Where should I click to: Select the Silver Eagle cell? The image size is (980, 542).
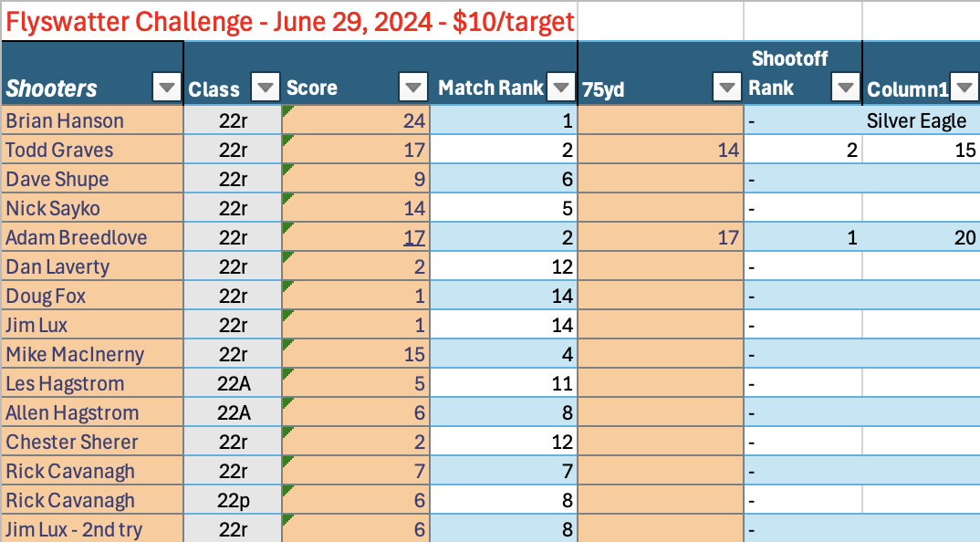click(x=916, y=120)
